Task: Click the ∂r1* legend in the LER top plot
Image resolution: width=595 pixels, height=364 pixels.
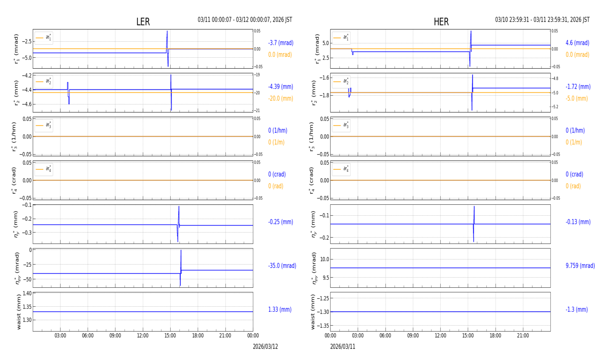Action: click(x=44, y=38)
